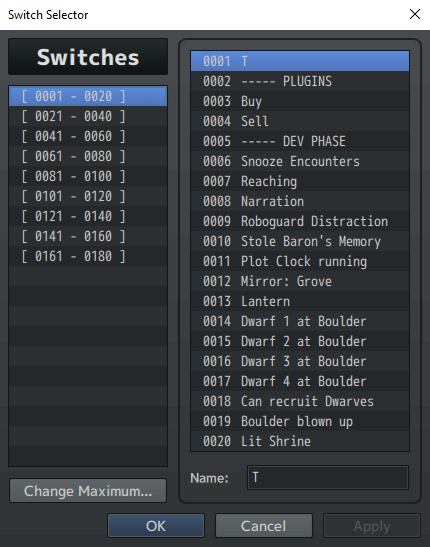Select switch 0002 ----- PLUGINS
Viewport: 430px width, 547px height.
click(300, 81)
